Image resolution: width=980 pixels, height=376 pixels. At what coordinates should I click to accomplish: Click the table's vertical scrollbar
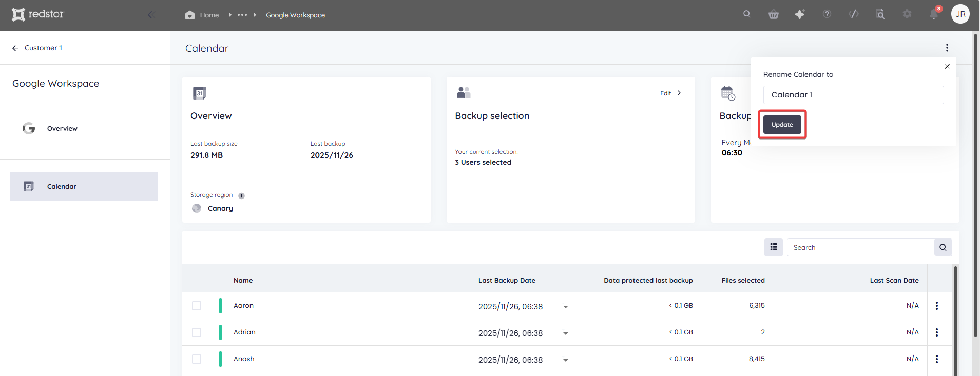[x=955, y=321]
